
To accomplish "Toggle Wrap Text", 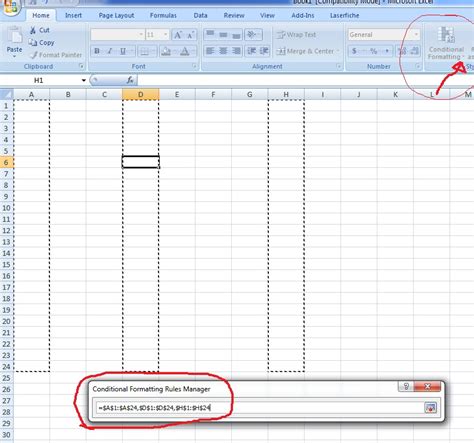I will point(297,35).
